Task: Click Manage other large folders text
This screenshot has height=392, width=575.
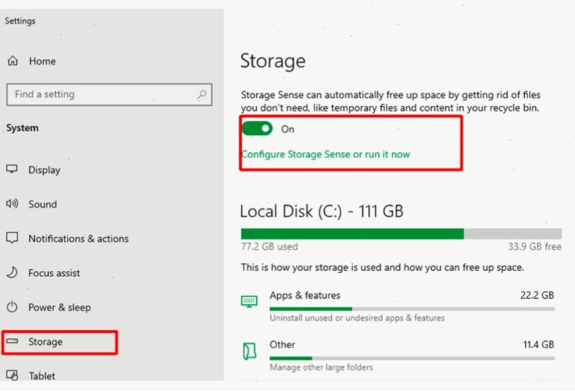Action: [321, 367]
